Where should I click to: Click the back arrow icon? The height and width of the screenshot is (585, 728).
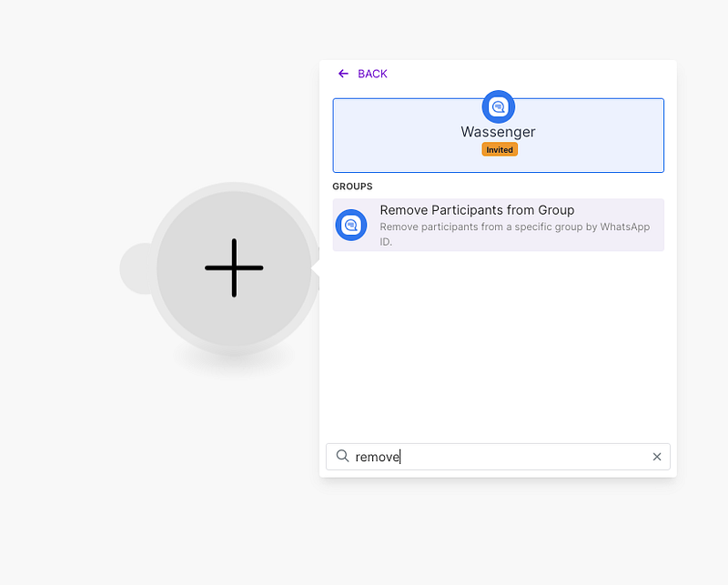(x=343, y=74)
